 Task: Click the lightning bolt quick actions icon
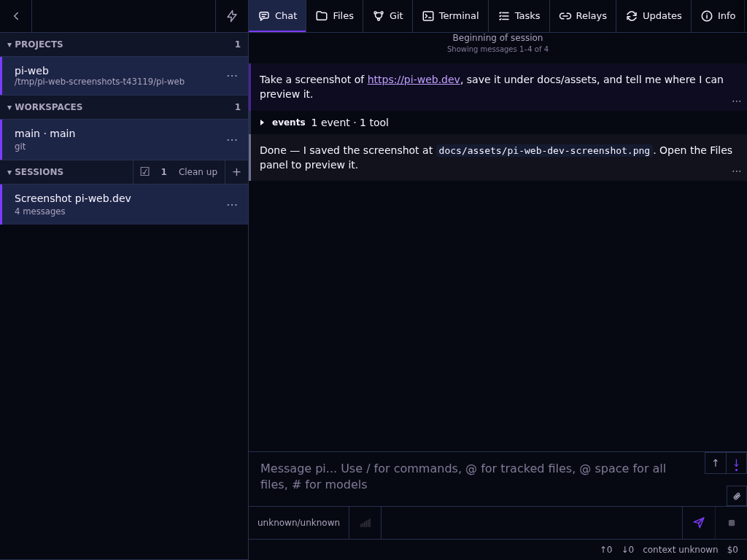[232, 16]
